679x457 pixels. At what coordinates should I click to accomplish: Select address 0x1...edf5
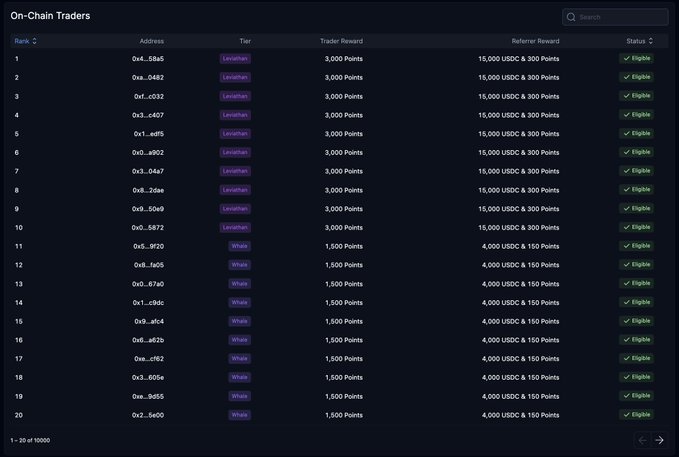tap(149, 134)
